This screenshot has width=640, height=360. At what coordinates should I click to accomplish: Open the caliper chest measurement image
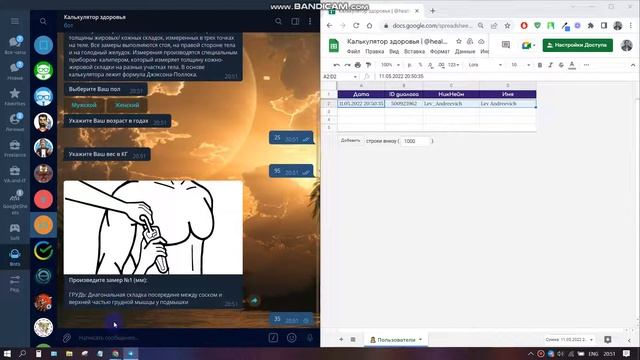click(153, 227)
